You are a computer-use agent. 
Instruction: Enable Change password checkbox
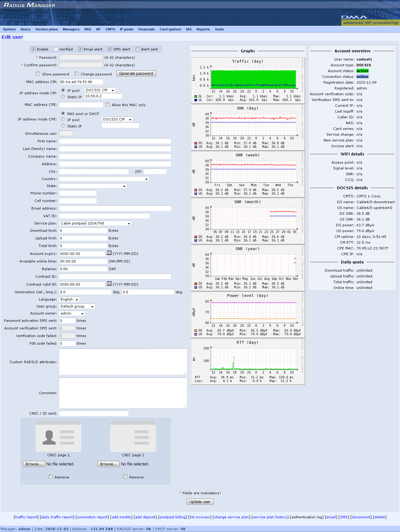77,74
